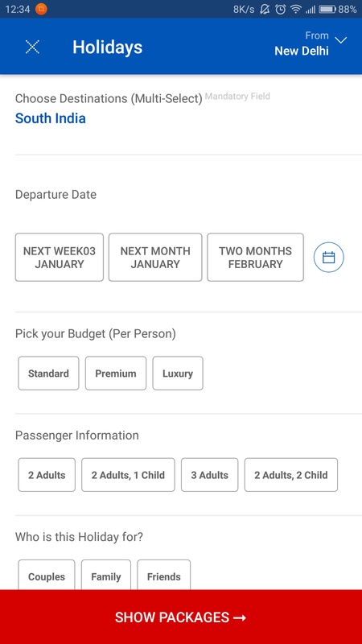This screenshot has width=362, height=644.
Task: Pick Family as holiday type
Action: click(x=106, y=575)
